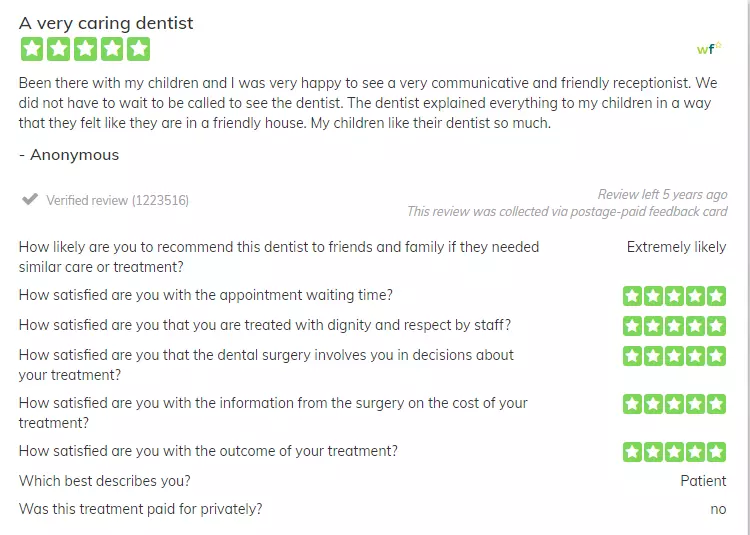Click outcome of treatment star rating

click(674, 452)
